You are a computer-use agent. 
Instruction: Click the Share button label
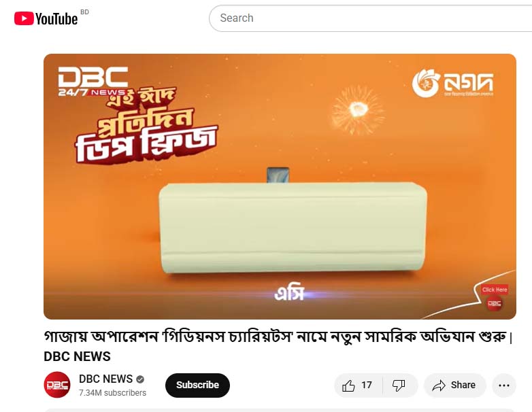pyautogui.click(x=463, y=385)
